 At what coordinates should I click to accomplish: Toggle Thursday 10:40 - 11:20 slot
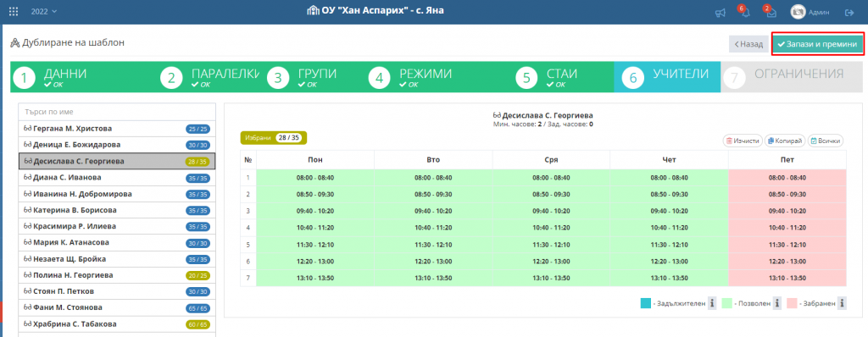click(x=669, y=228)
